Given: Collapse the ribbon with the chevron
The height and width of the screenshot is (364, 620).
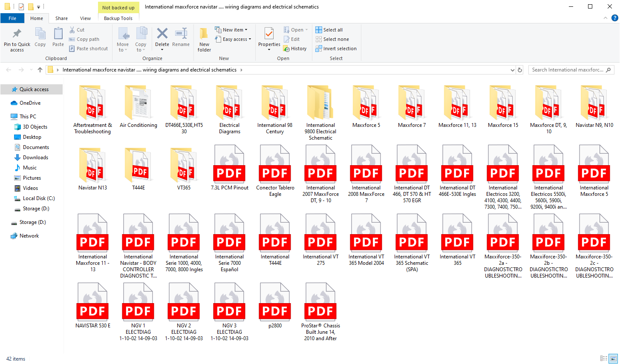Looking at the screenshot, I should (x=606, y=18).
